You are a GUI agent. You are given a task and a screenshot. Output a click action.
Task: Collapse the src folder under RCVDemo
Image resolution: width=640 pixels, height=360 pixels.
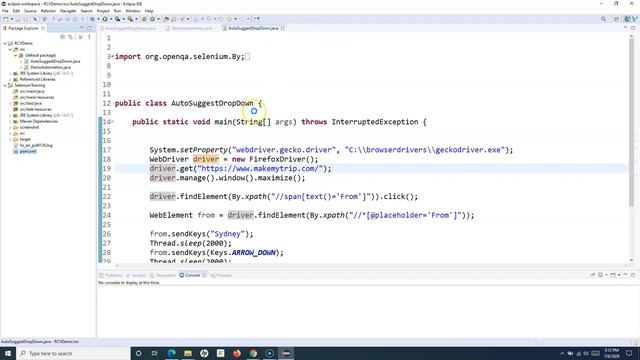[10, 49]
